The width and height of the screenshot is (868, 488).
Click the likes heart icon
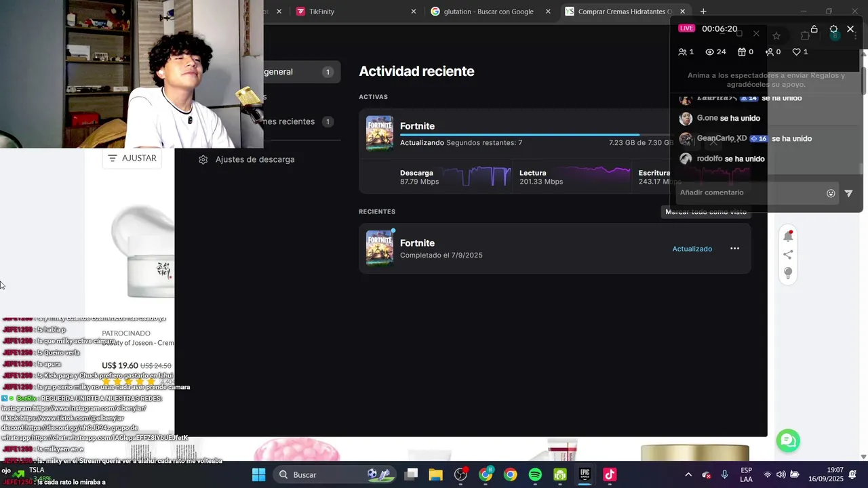point(796,52)
